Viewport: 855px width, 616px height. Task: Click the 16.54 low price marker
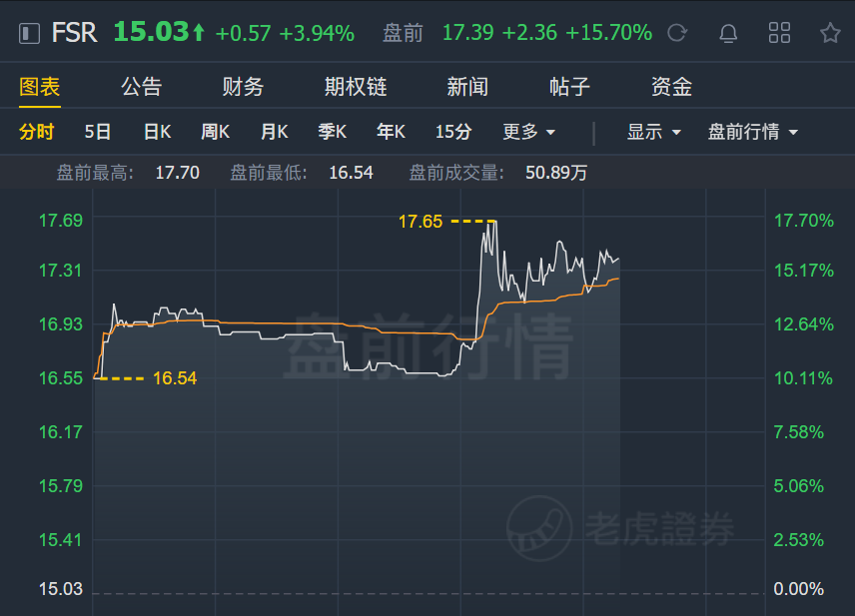[x=174, y=378]
